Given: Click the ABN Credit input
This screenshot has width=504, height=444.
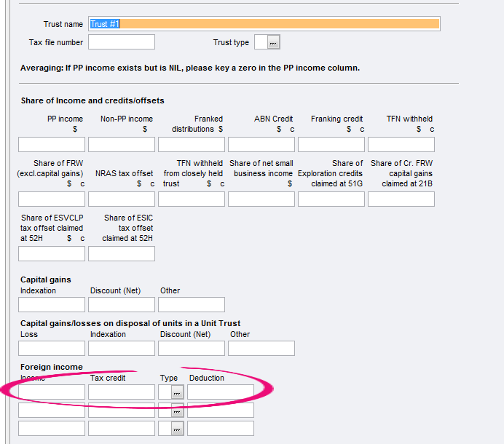Looking at the screenshot, I should (x=261, y=144).
